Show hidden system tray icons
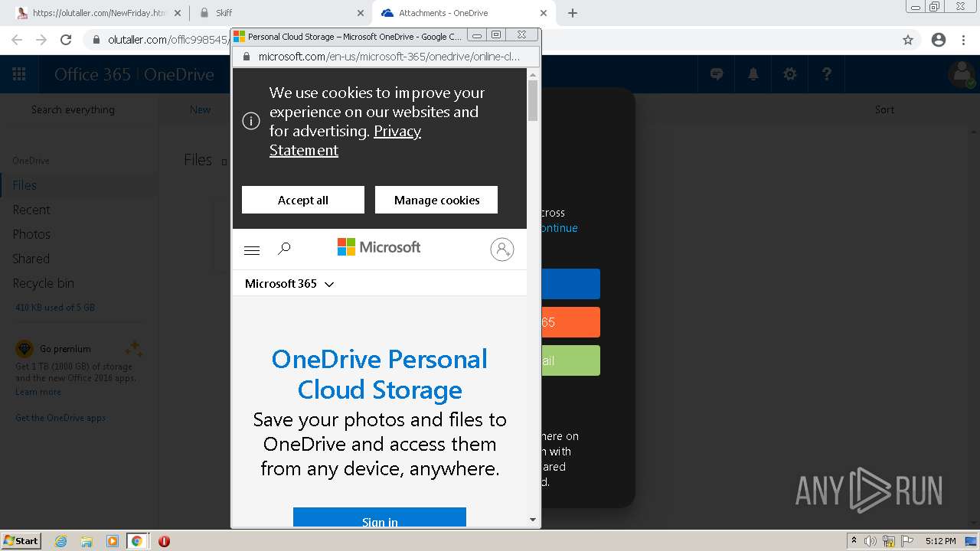980x551 pixels. (854, 541)
